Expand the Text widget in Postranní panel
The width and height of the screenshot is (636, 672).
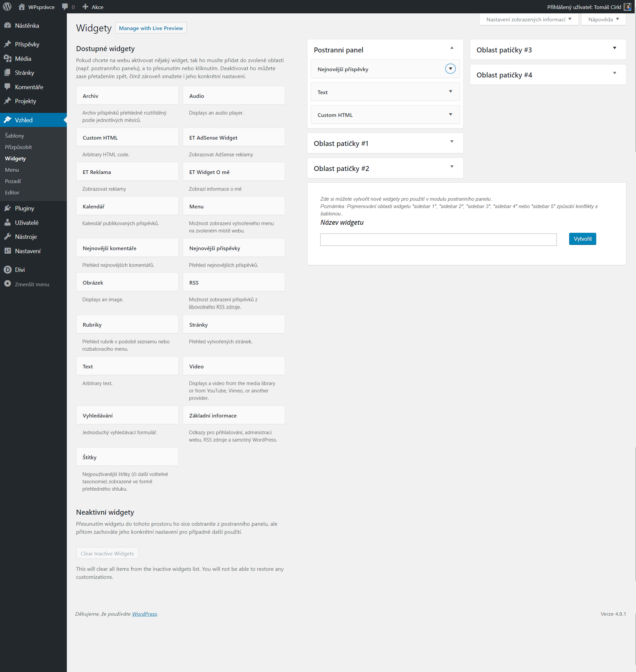450,92
